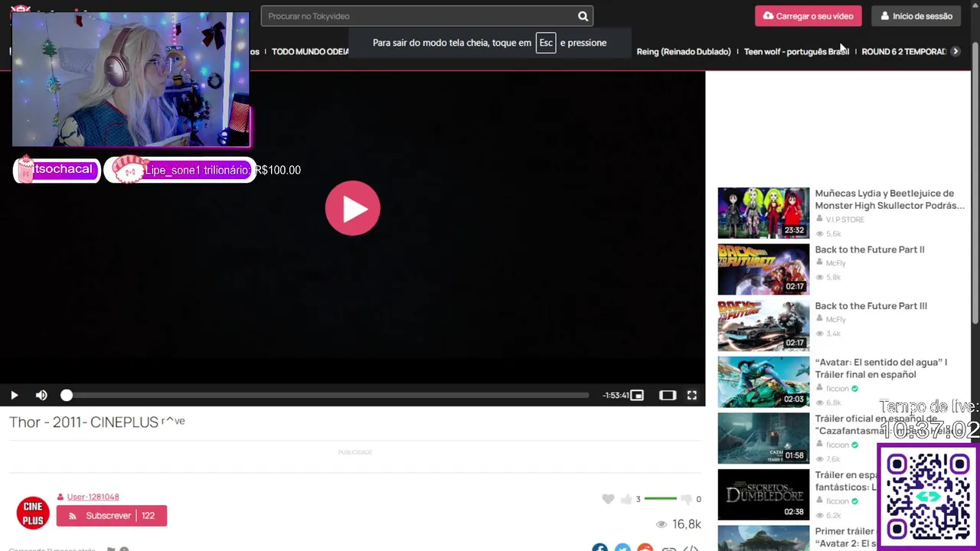Open the Avatar El sentido del agua thumbnail
980x551 pixels.
click(x=763, y=382)
